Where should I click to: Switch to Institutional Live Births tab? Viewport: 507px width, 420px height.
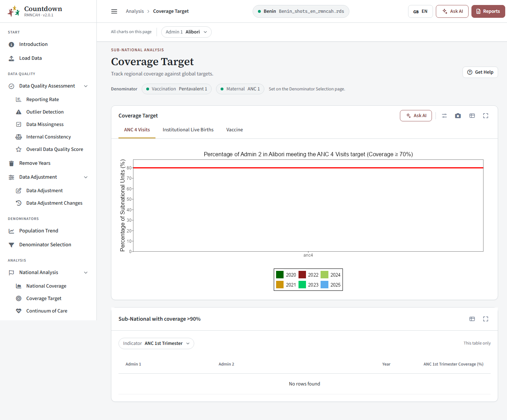click(x=188, y=130)
